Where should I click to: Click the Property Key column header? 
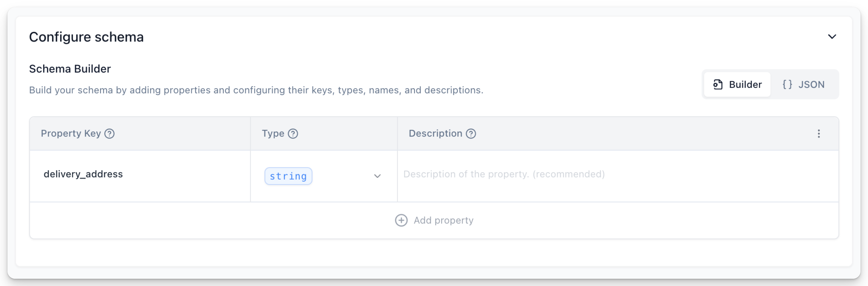coord(71,134)
